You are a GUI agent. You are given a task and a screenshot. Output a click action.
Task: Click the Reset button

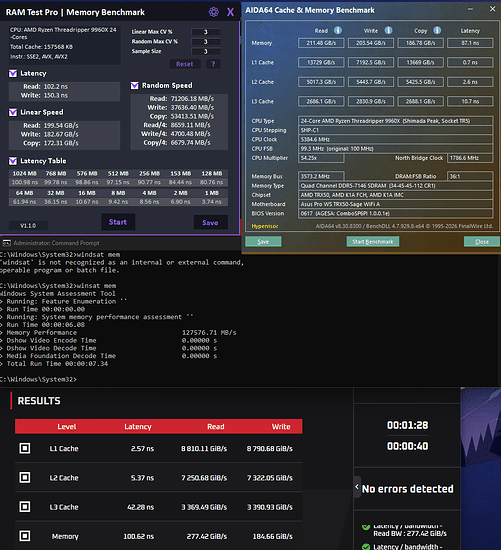[185, 64]
